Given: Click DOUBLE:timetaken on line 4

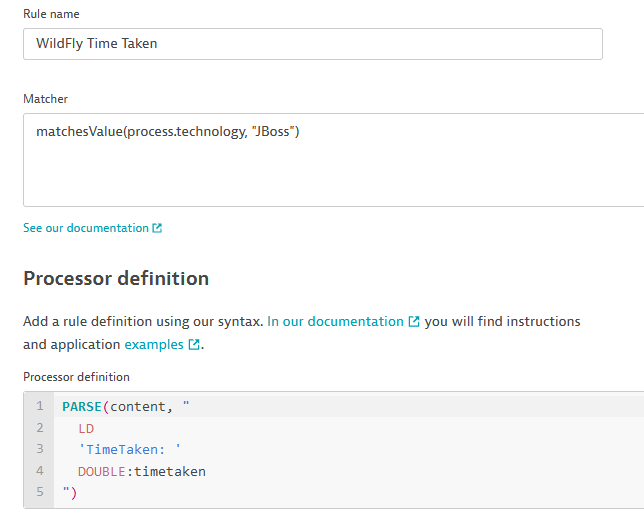Looking at the screenshot, I should click(x=142, y=471).
